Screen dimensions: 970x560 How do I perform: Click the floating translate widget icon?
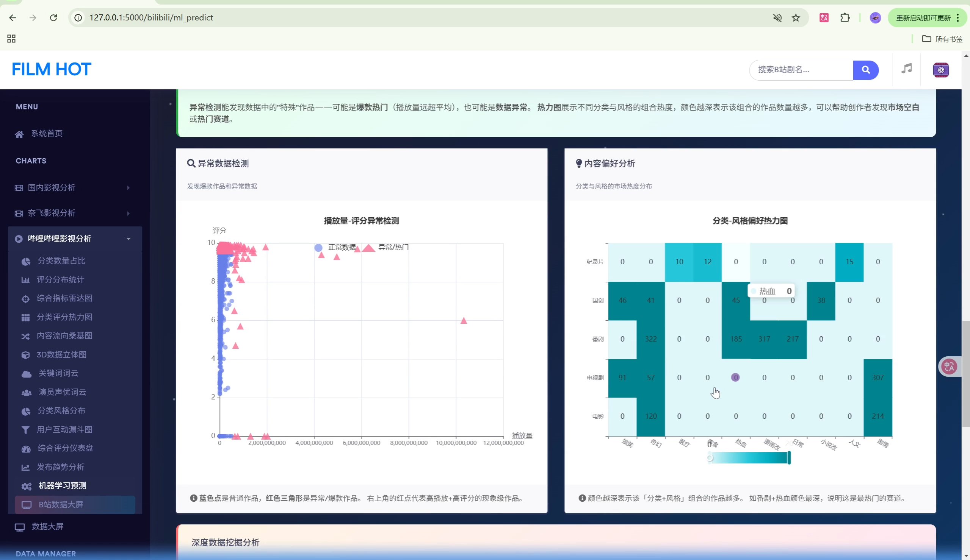coord(949,366)
